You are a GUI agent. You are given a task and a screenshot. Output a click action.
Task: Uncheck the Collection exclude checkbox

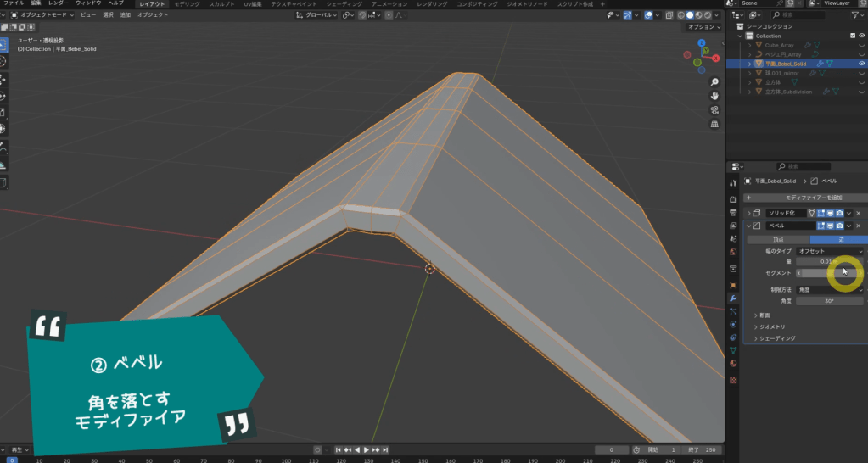click(x=853, y=36)
